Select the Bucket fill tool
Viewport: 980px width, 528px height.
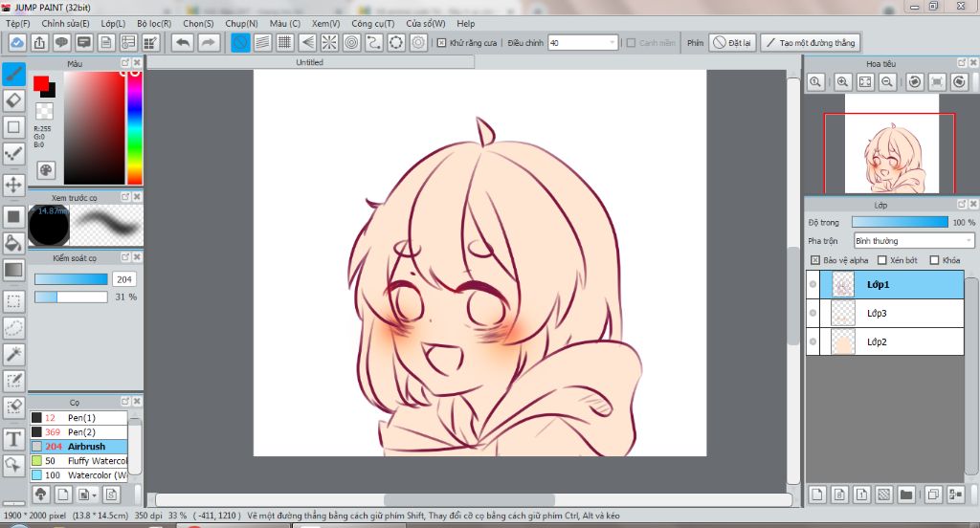tap(13, 243)
